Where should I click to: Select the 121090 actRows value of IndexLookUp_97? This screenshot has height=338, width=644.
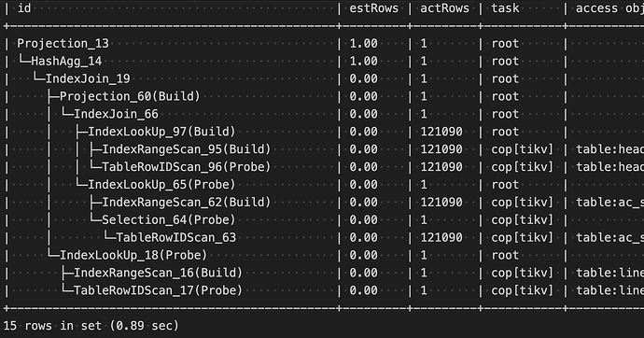pos(441,132)
